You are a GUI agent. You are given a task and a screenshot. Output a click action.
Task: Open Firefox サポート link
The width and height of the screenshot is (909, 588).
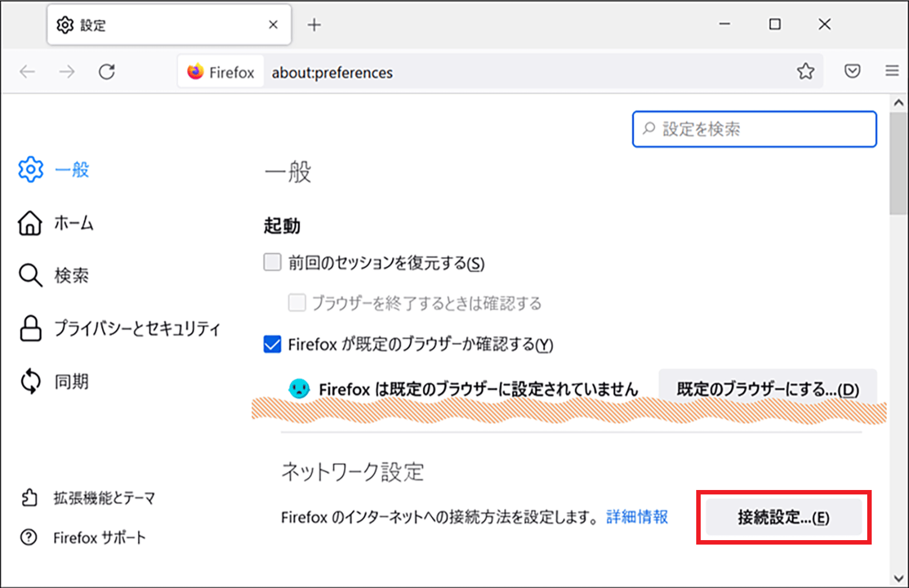point(83,537)
